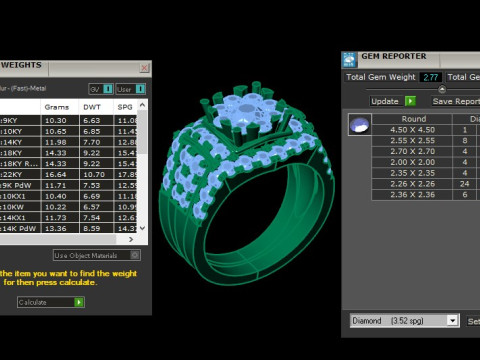
Task: Click the Save Report button
Action: 455,101
